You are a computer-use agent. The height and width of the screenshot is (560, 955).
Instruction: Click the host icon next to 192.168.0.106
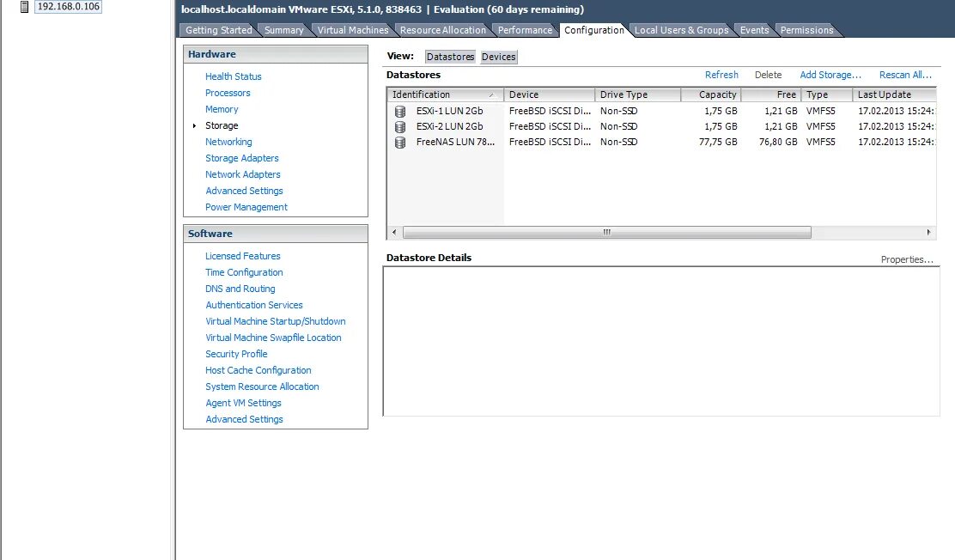pyautogui.click(x=24, y=7)
